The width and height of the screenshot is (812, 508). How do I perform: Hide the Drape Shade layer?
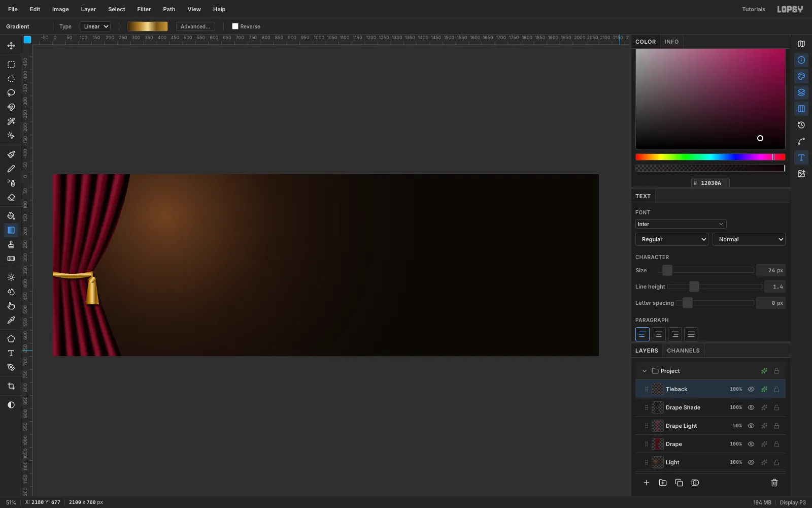pos(751,407)
